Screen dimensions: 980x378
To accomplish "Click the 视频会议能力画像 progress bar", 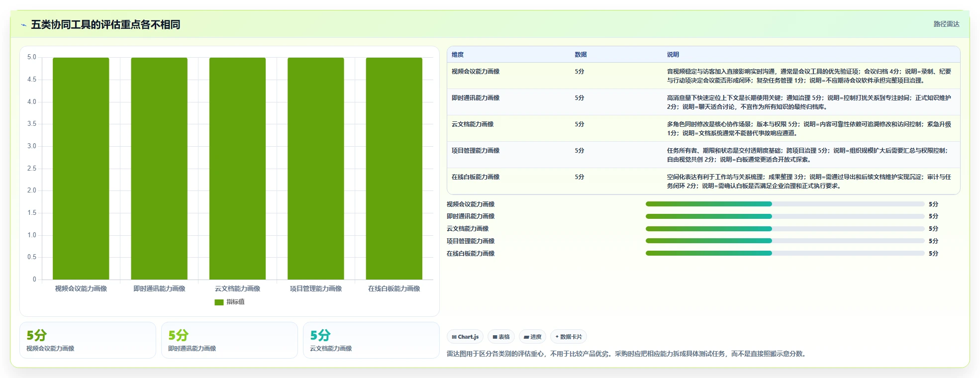I will (x=785, y=204).
